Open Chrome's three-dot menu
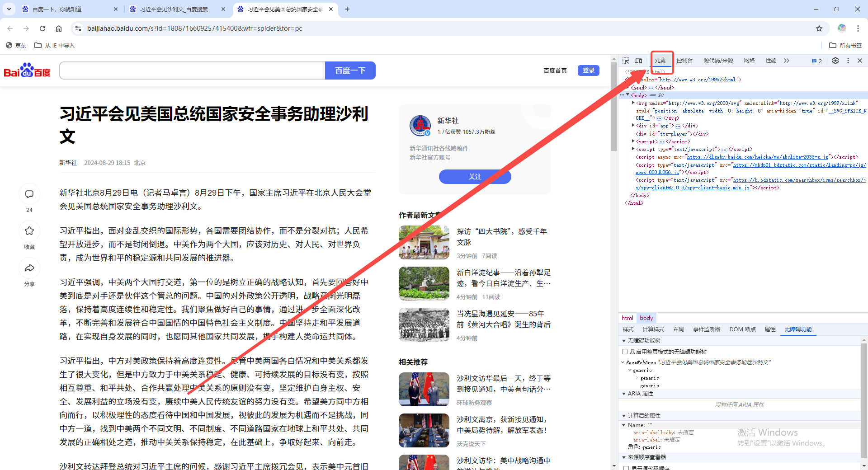The height and width of the screenshot is (470, 868). (858, 28)
